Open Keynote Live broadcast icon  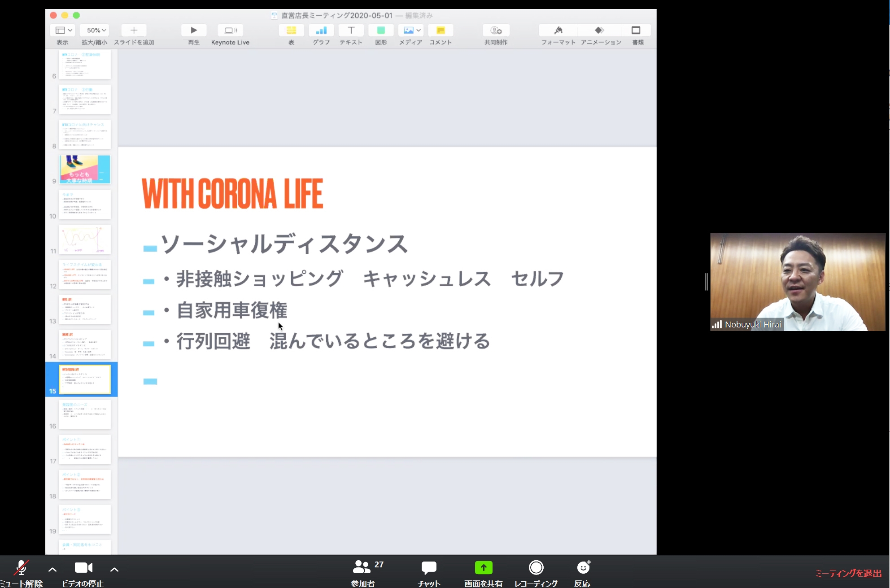[230, 30]
